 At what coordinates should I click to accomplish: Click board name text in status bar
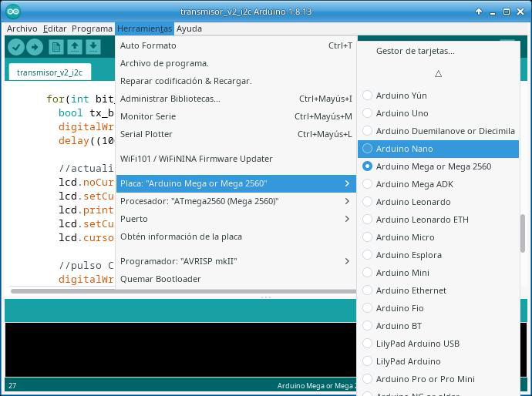point(316,385)
